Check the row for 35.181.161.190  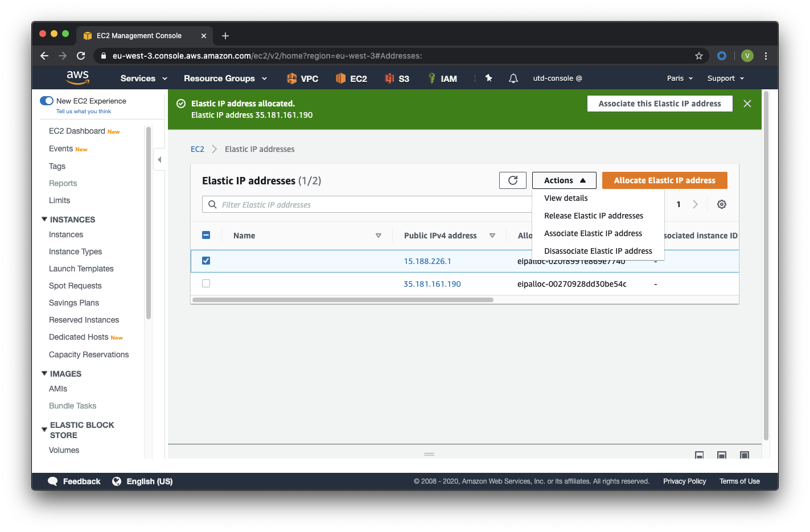(x=206, y=283)
